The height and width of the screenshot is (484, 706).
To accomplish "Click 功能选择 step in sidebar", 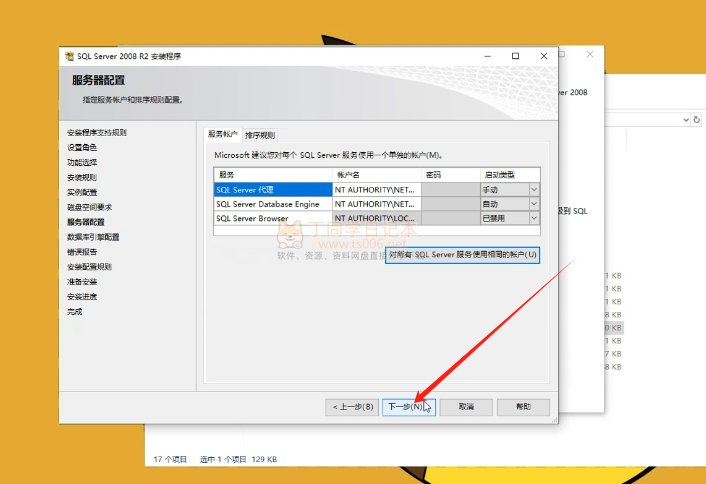I will [x=82, y=162].
